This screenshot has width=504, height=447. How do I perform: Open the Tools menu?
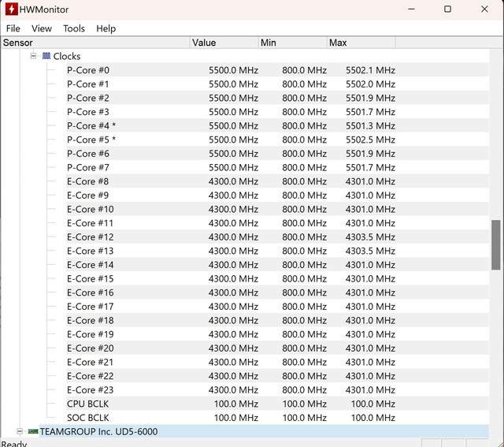(74, 28)
